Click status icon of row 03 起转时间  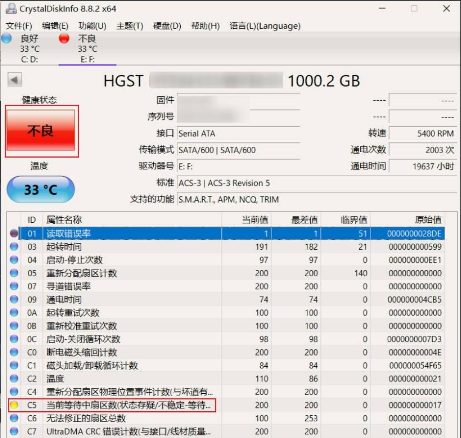point(14,247)
